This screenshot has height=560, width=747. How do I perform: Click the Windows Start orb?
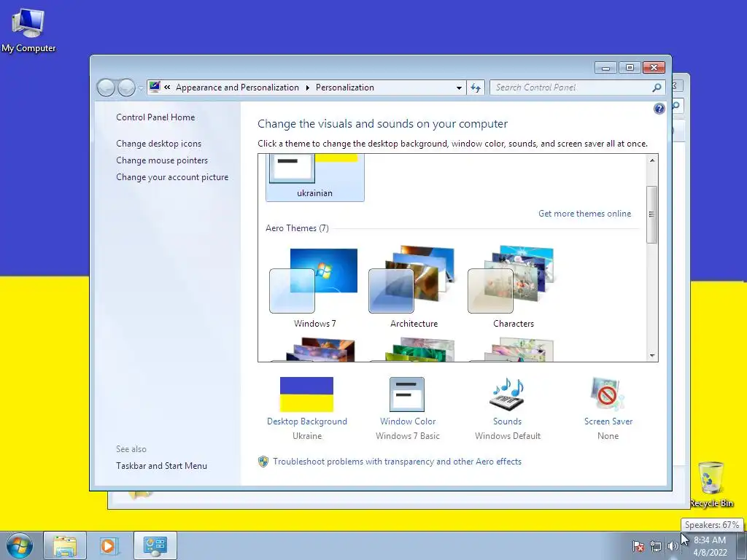20,545
